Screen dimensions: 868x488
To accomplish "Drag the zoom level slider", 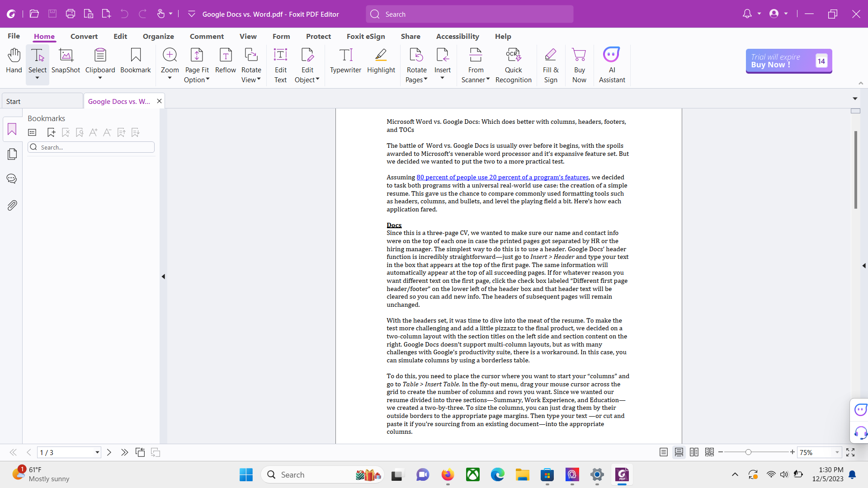I will point(747,452).
